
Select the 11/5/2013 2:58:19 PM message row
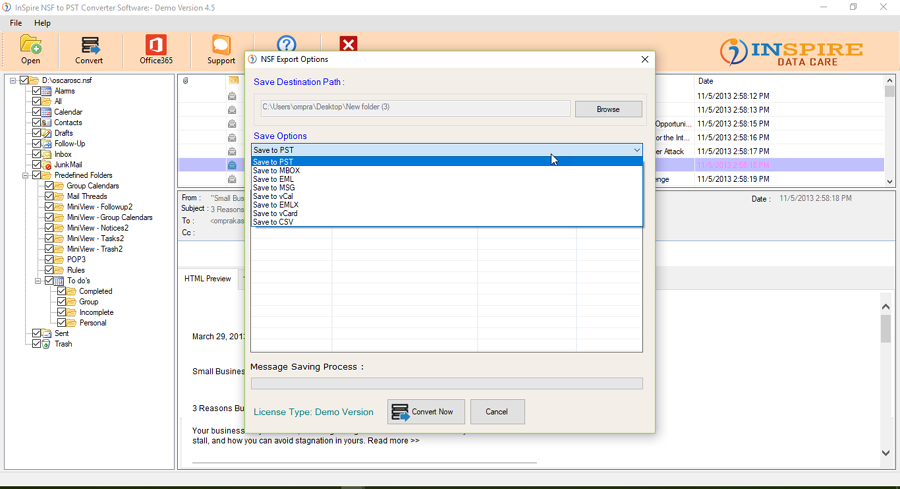pyautogui.click(x=531, y=179)
